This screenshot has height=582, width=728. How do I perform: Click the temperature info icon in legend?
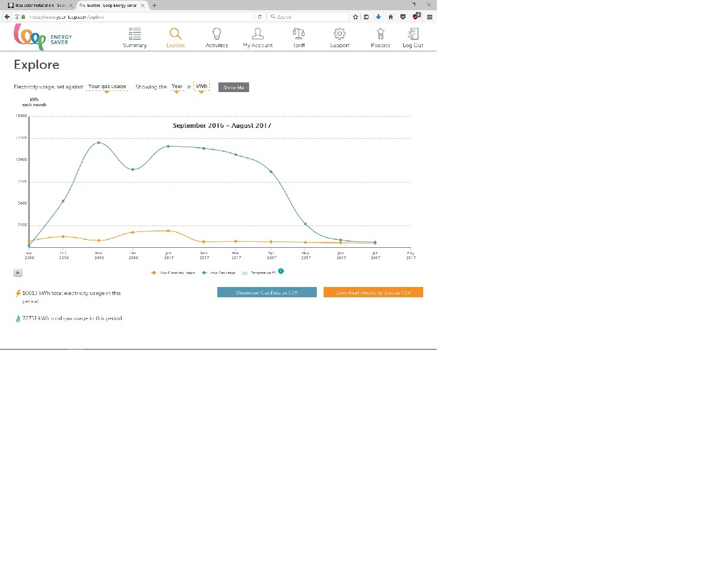click(x=281, y=271)
